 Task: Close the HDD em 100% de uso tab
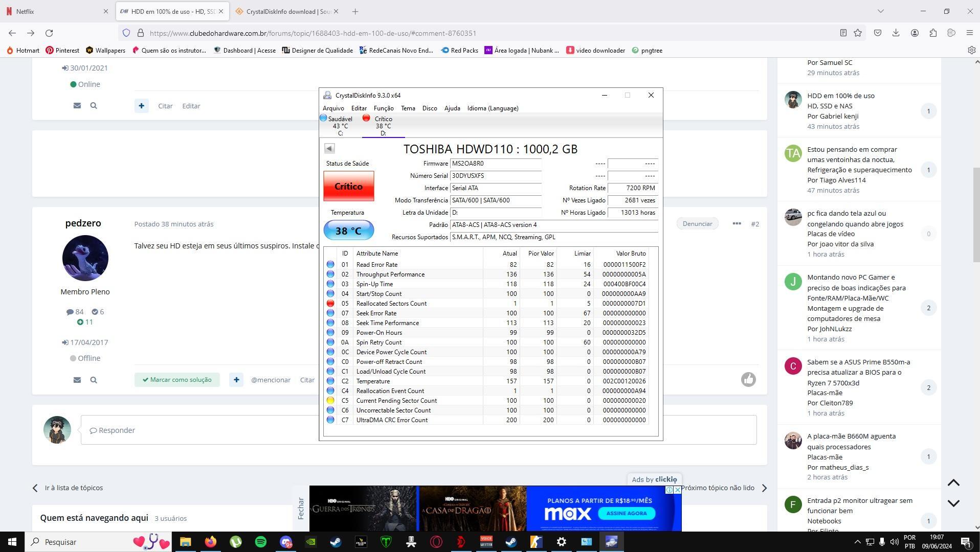(x=221, y=11)
